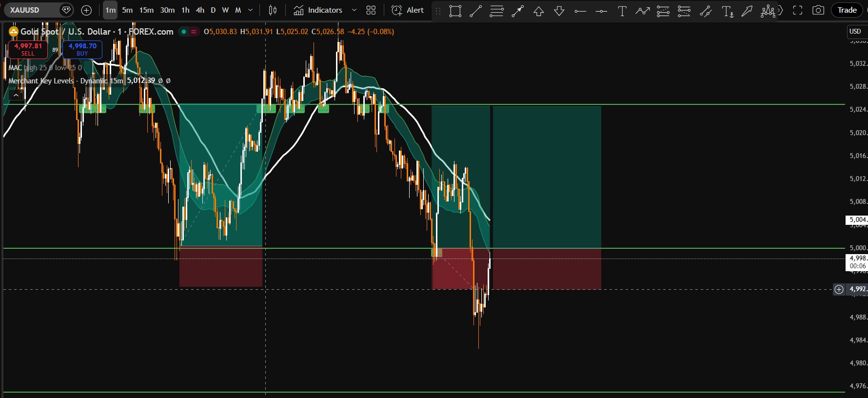Open the USD currency selector
Screen dimensions: 868x398
click(x=855, y=31)
